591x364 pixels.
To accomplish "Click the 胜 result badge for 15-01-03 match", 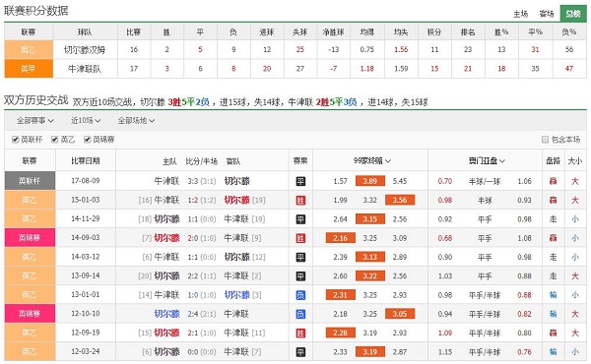I will (x=300, y=201).
